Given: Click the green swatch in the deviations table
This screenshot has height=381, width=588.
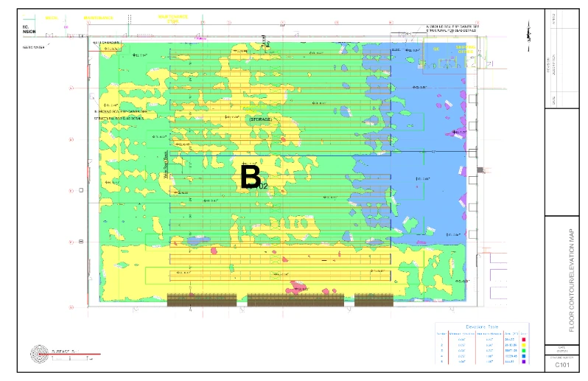Looking at the screenshot, I should point(524,351).
